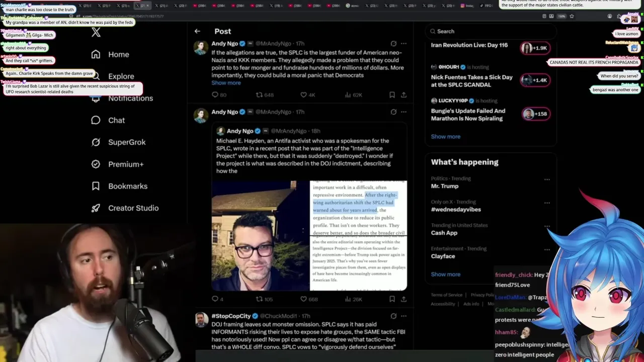Click Grok icon on #StopCopCity post
This screenshot has height=362, width=644.
pyautogui.click(x=393, y=316)
